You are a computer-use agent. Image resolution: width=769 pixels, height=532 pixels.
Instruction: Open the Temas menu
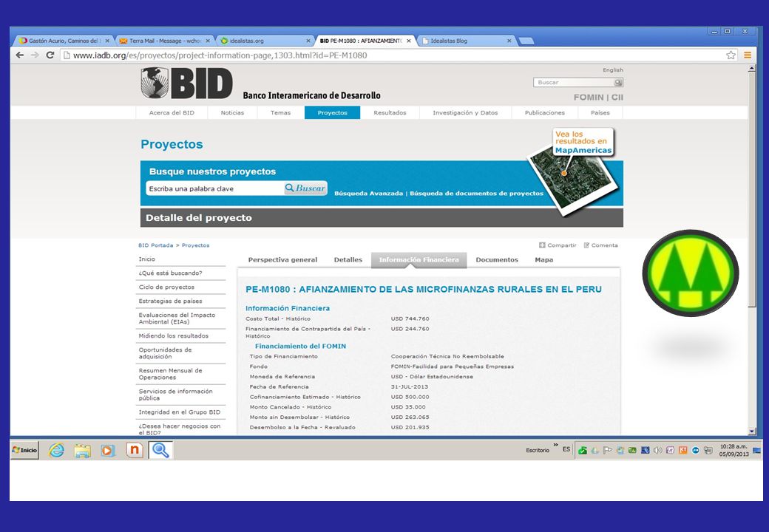point(280,112)
